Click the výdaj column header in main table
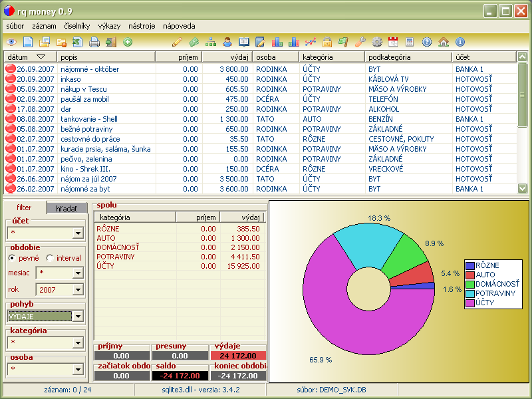 pos(227,57)
